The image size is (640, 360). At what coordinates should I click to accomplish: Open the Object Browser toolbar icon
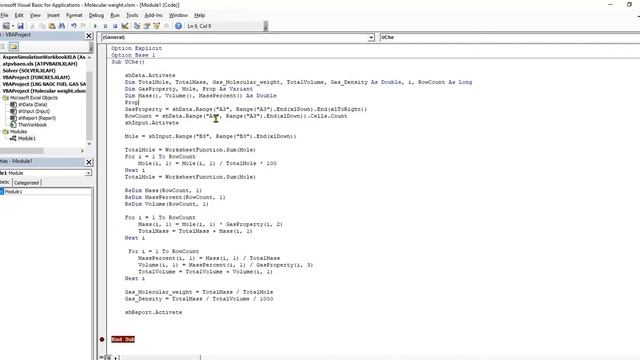point(156,26)
